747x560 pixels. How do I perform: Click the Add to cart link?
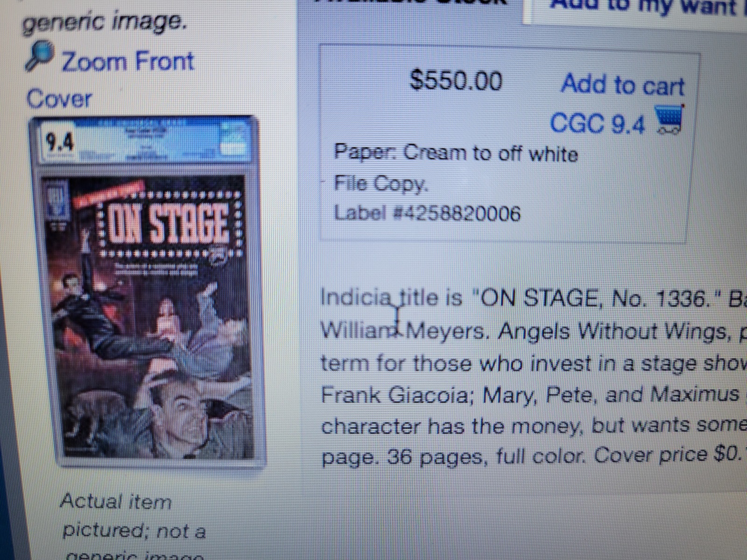[623, 85]
